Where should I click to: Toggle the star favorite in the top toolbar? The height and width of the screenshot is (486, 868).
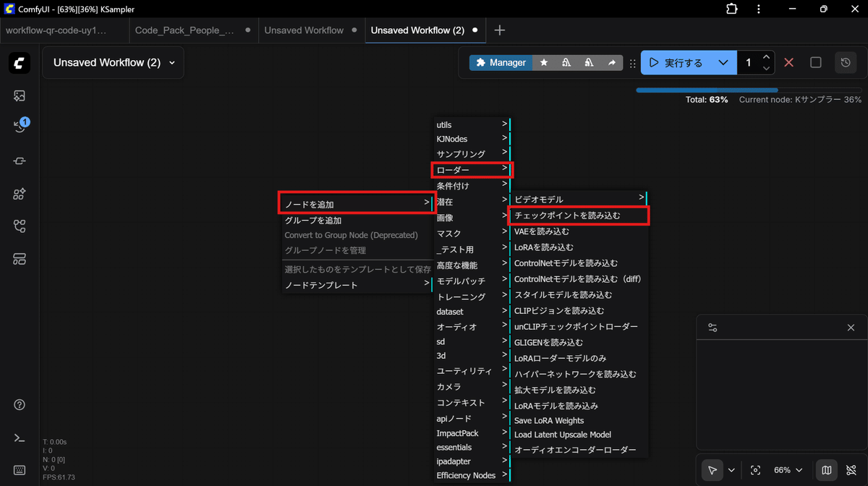coord(543,62)
